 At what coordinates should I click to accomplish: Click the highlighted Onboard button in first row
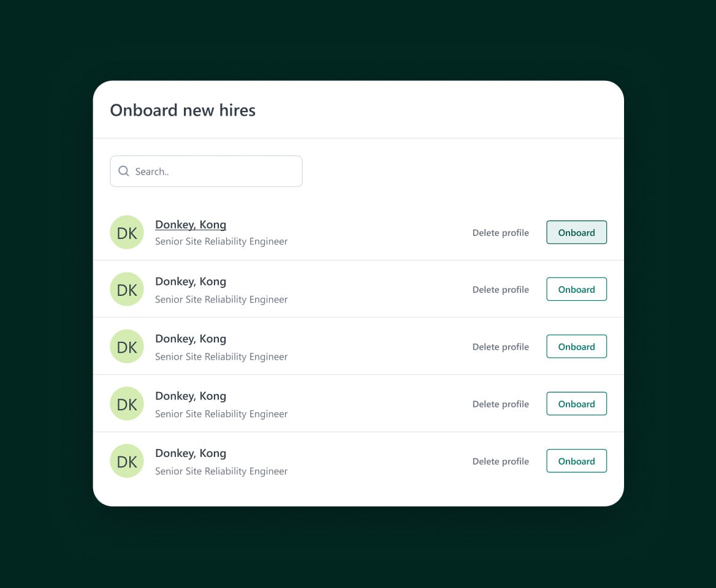576,232
